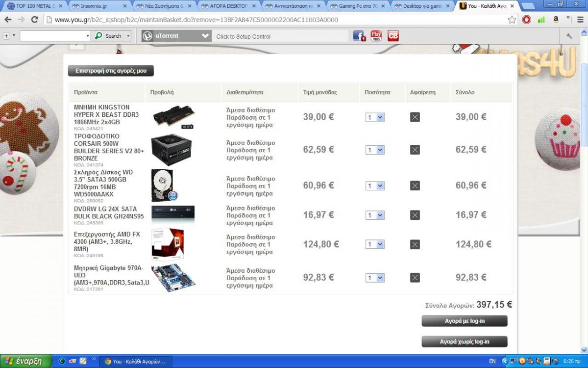
Task: Remove AMD FX 4300 processor from basket
Action: coord(415,244)
